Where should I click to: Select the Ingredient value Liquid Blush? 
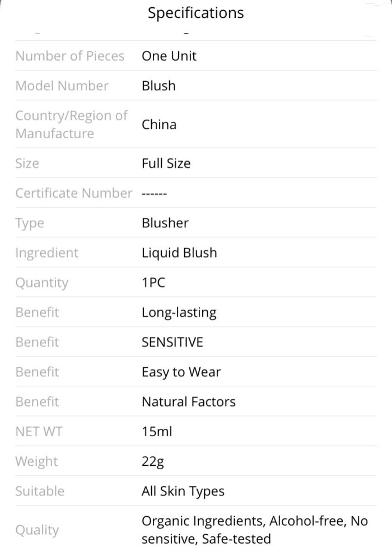click(x=180, y=252)
